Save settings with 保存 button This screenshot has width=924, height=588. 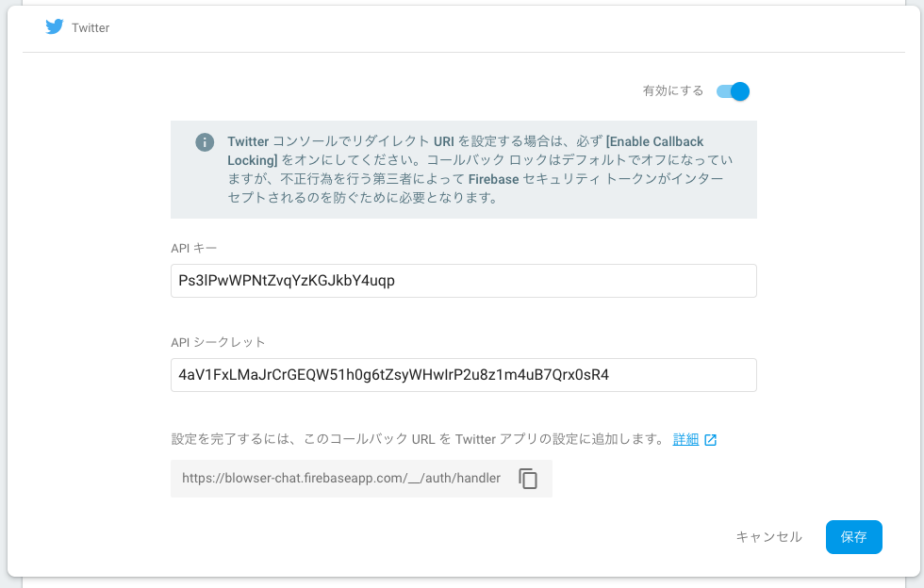tap(854, 537)
